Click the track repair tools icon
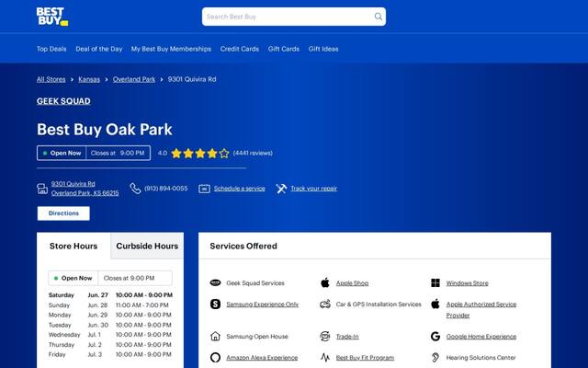 pyautogui.click(x=281, y=189)
